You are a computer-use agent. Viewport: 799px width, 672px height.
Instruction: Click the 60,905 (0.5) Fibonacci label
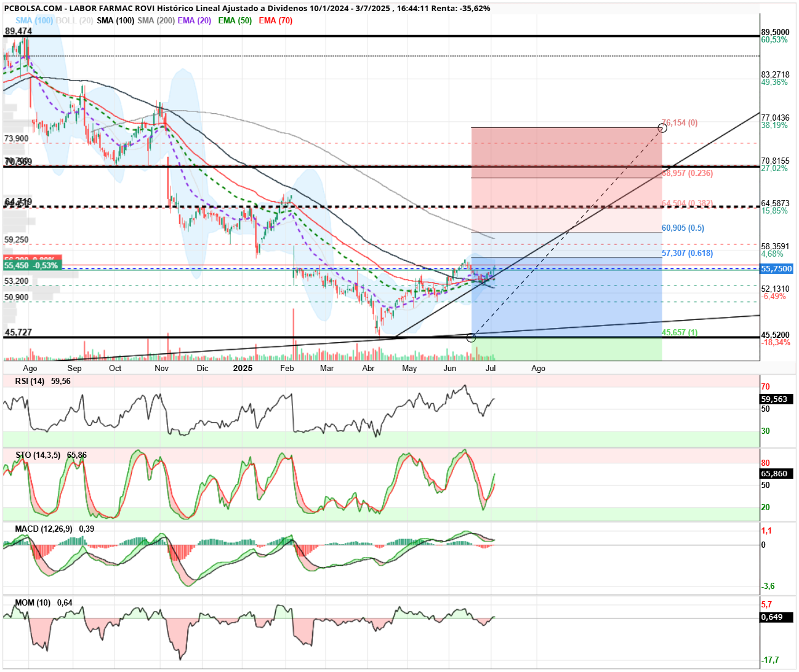[683, 228]
